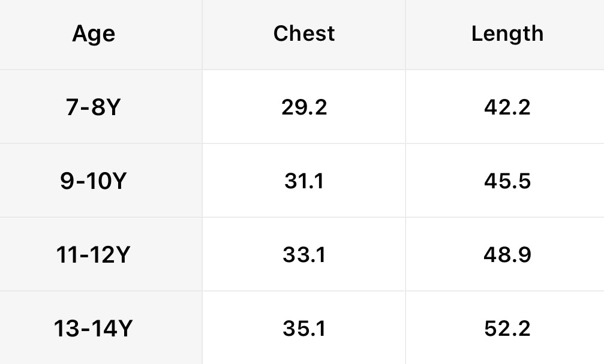Viewport: 604px width, 364px height.
Task: Click the 48.9 length value
Action: tap(507, 255)
